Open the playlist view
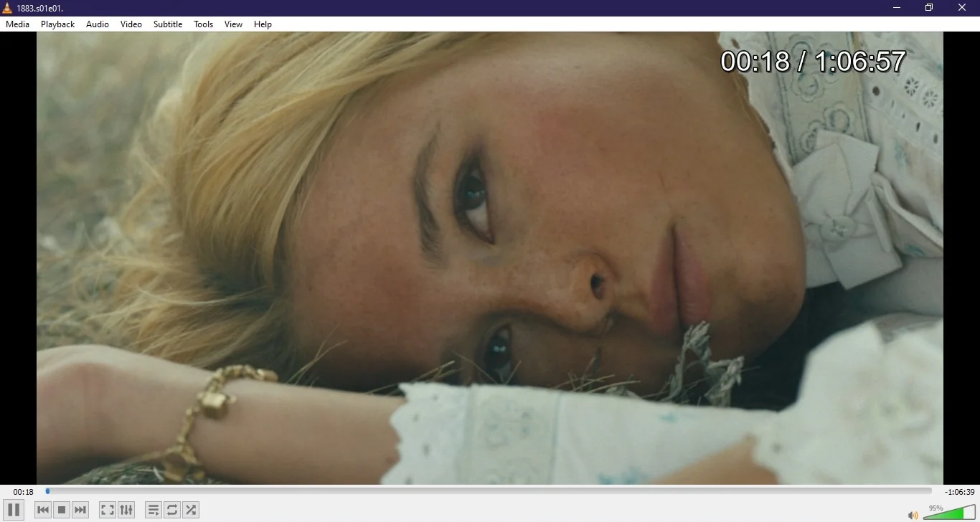Viewport: 980px width, 522px height. point(154,510)
